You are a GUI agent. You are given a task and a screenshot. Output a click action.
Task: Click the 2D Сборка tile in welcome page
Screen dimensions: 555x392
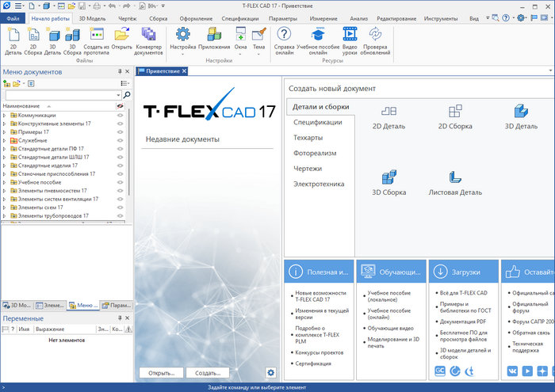point(455,117)
